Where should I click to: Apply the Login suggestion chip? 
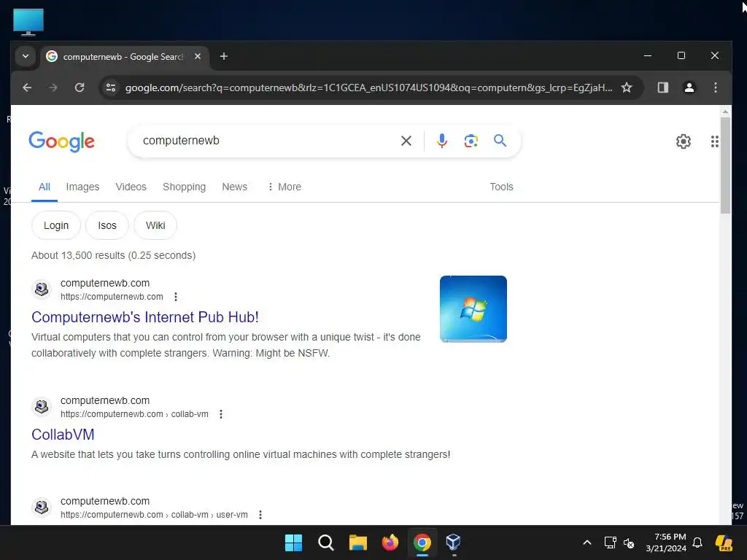coord(56,226)
